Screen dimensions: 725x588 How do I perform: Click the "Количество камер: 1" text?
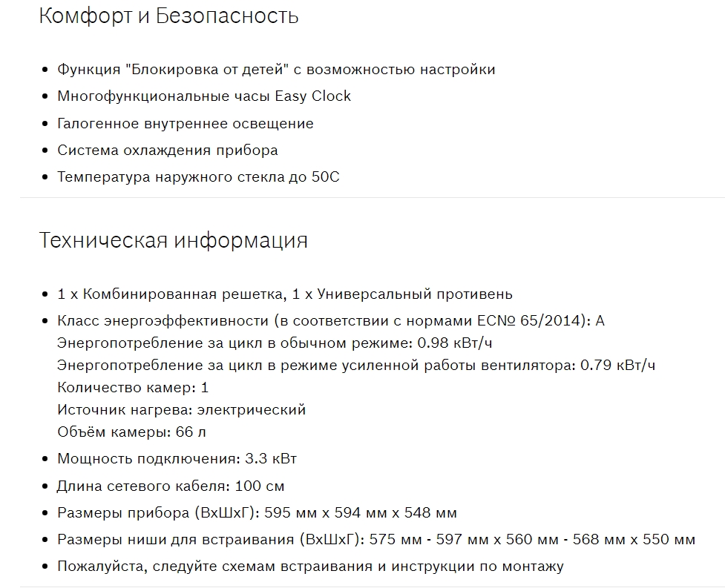click(x=133, y=387)
